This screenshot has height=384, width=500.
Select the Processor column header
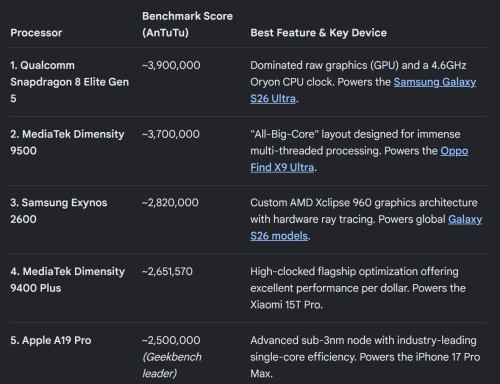pos(36,33)
